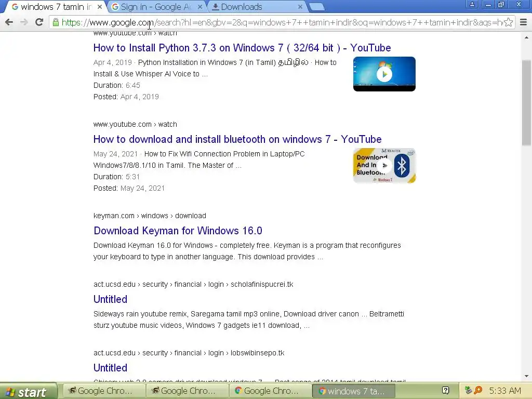Close the 'windows 7 tamin' tab
The height and width of the screenshot is (399, 532).
(99, 7)
